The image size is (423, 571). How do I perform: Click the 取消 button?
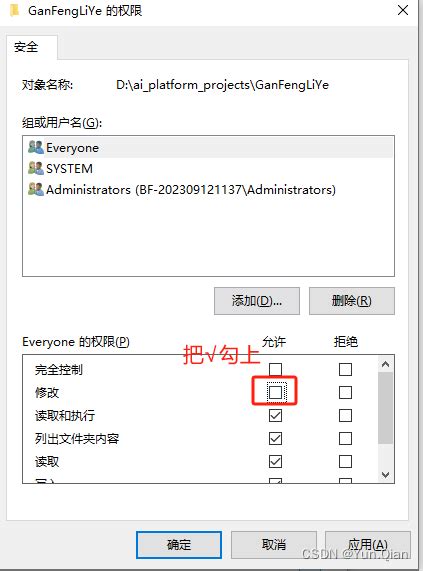pos(274,545)
